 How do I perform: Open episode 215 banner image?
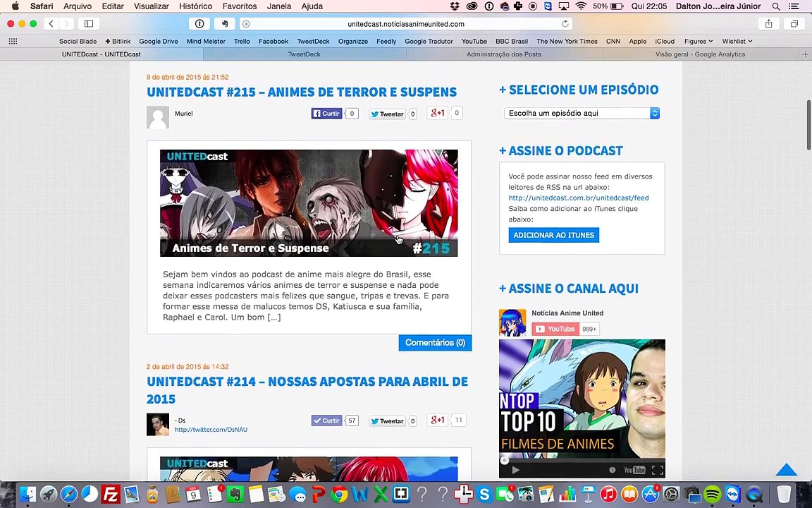(x=309, y=203)
